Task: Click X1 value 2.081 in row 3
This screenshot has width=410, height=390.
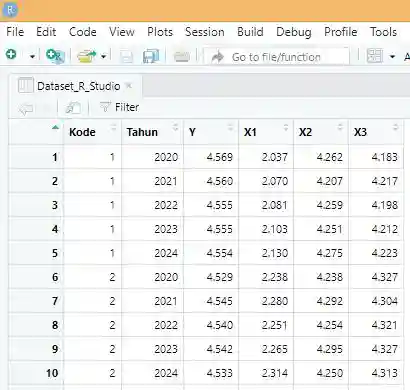Action: [274, 205]
